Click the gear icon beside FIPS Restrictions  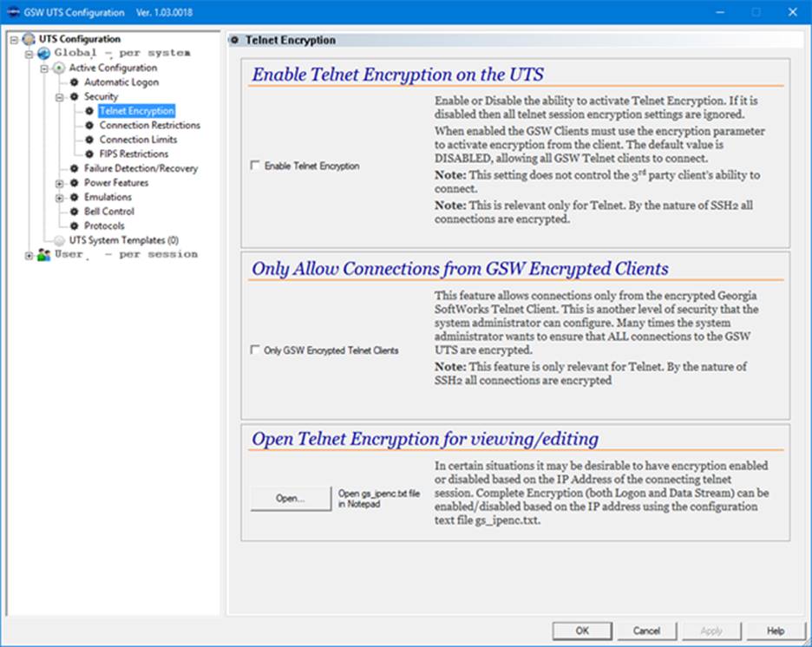click(89, 154)
